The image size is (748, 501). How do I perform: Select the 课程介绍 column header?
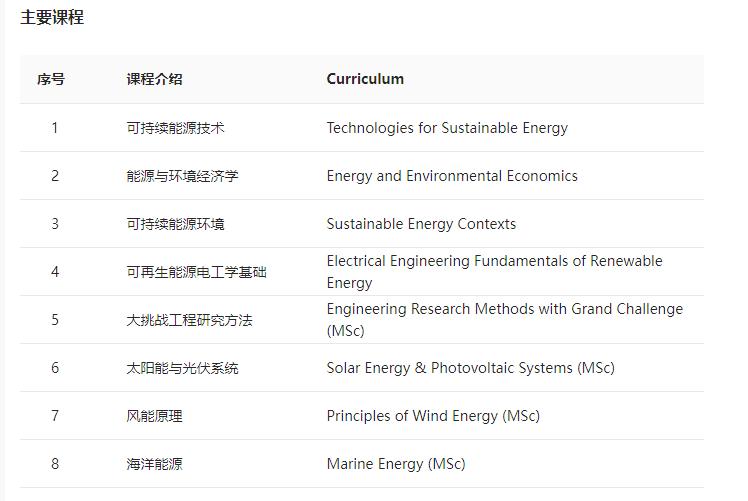pyautogui.click(x=154, y=79)
